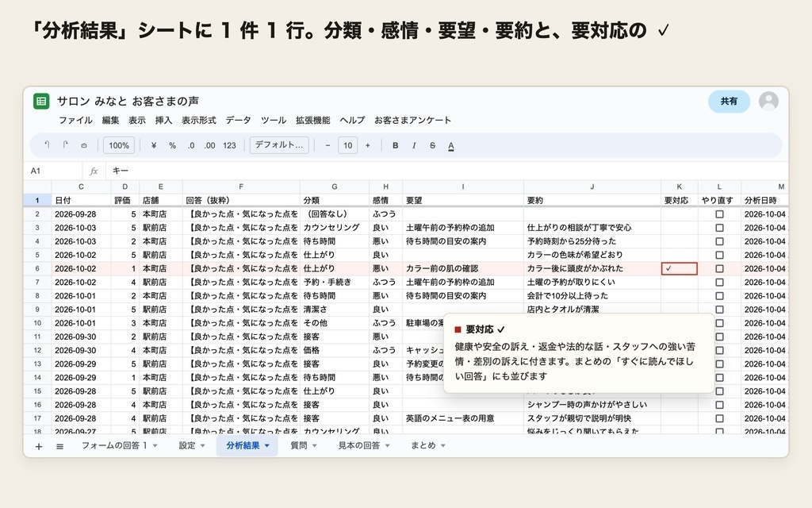Open the ヘルプ menu
This screenshot has height=508, width=812.
pyautogui.click(x=352, y=121)
